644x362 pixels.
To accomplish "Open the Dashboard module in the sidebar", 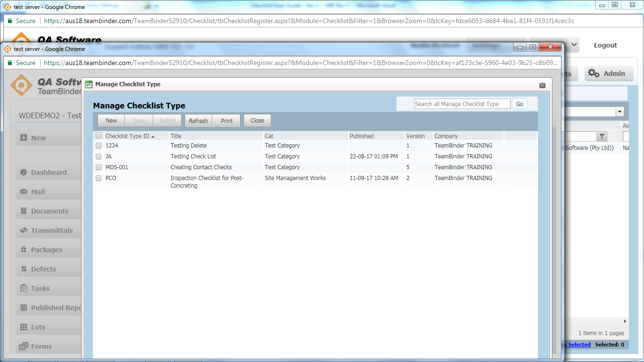I will pyautogui.click(x=49, y=173).
